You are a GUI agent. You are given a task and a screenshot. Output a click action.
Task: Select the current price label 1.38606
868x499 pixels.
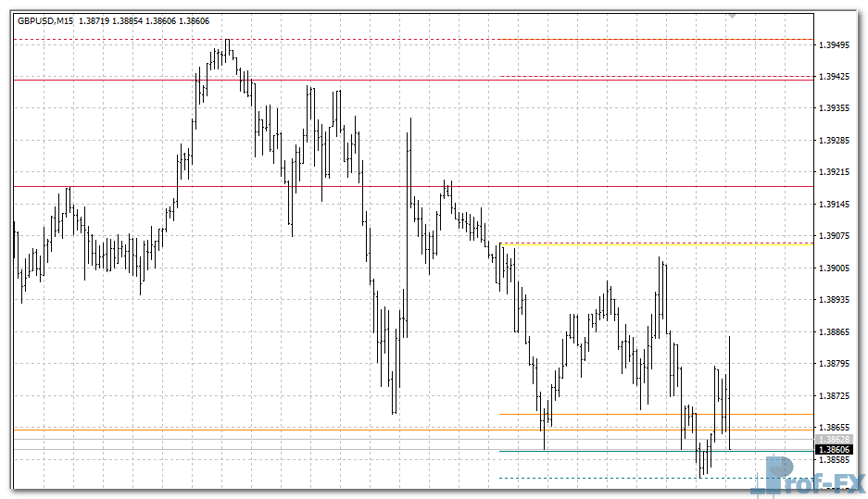coord(834,448)
